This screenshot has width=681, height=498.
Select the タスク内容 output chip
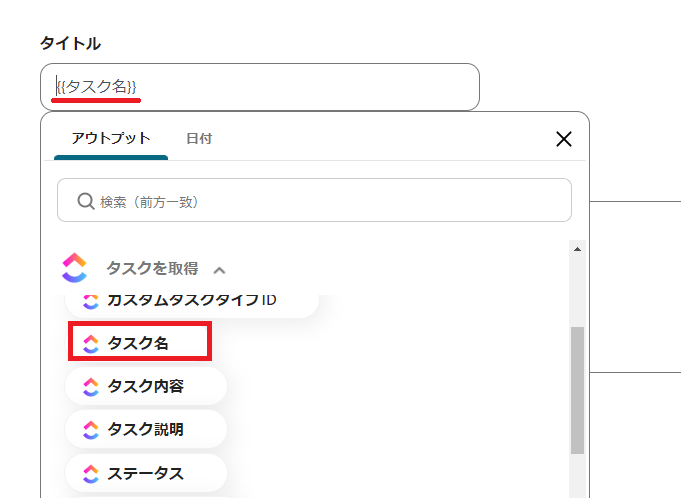point(146,386)
